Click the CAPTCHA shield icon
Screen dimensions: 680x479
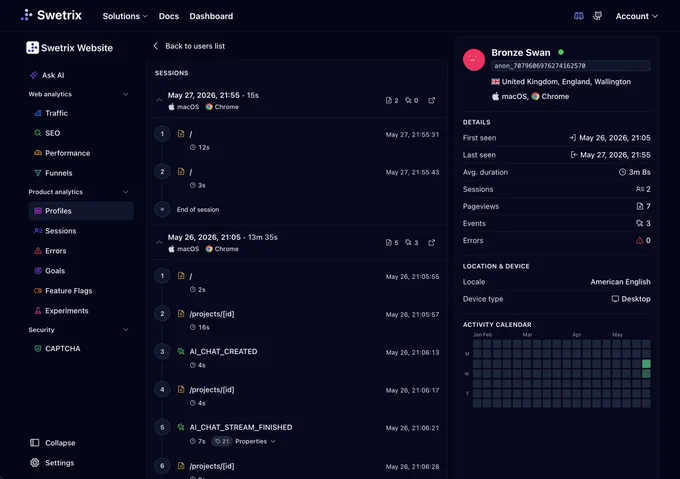click(x=38, y=349)
